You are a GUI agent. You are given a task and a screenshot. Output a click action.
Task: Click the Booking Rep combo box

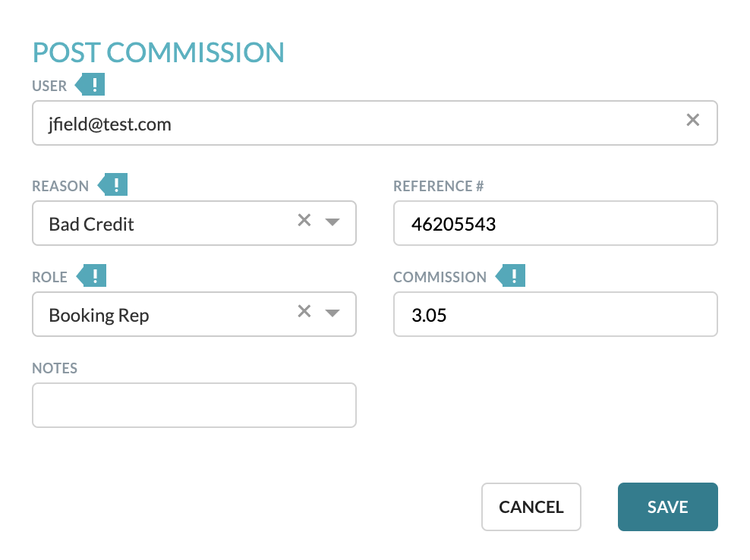152,314
